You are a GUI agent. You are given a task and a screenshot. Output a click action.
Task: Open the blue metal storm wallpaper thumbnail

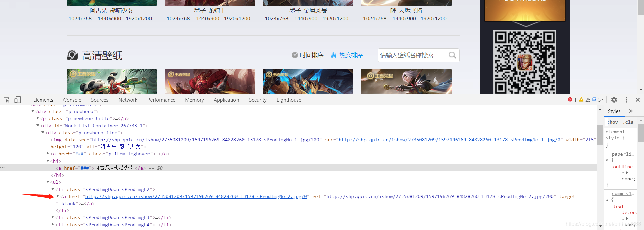(308, 81)
